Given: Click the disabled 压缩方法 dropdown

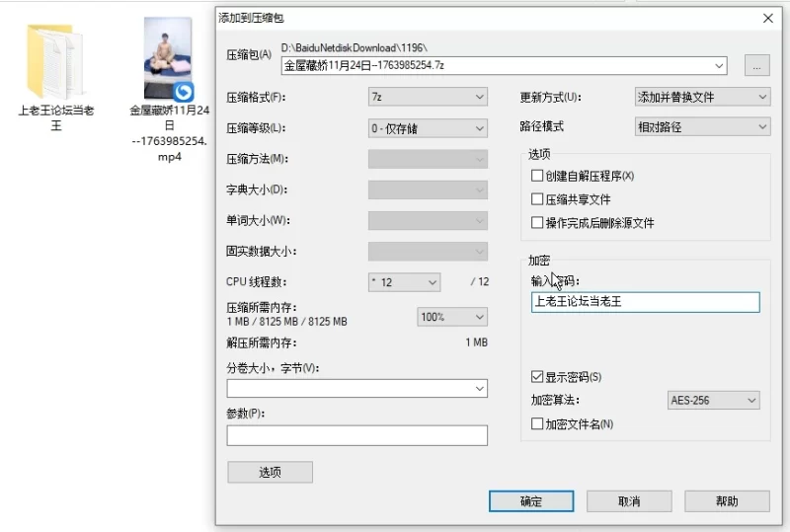Looking at the screenshot, I should [428, 159].
